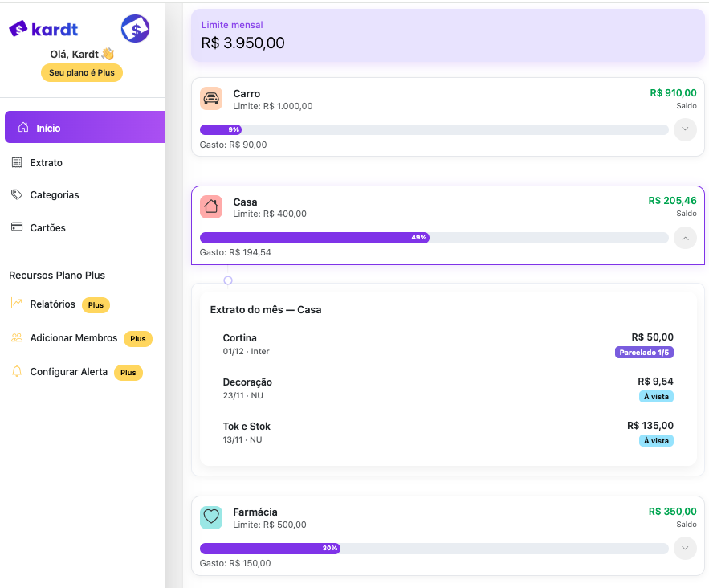Click the house icon for Casa category
This screenshot has width=709, height=588.
[x=211, y=206]
